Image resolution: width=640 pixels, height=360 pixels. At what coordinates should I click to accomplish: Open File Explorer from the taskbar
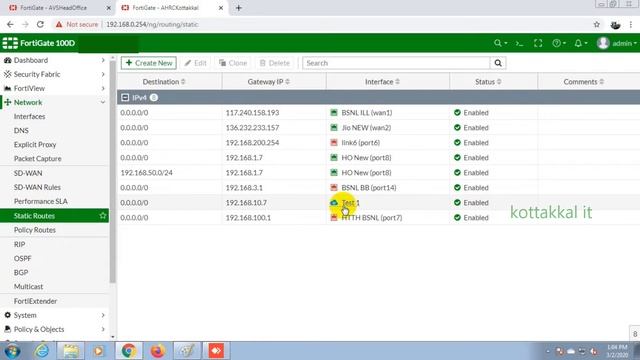70,351
